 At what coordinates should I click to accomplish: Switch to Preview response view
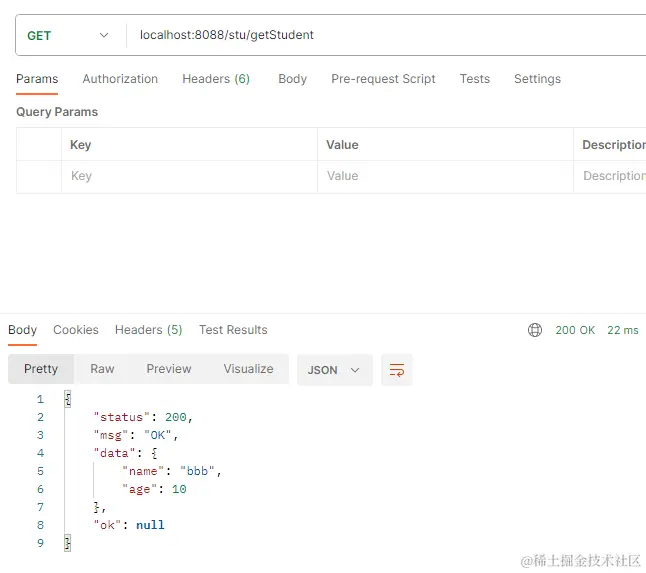point(169,369)
